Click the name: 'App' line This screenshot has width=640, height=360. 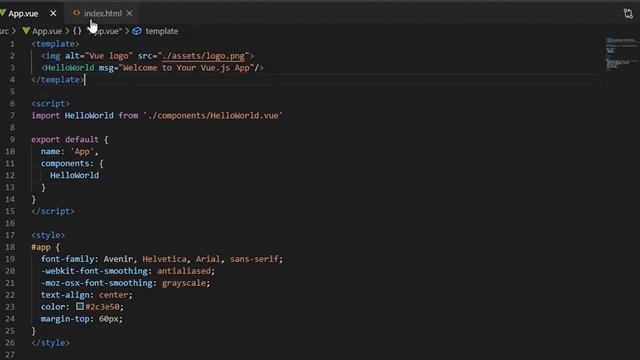[69, 151]
